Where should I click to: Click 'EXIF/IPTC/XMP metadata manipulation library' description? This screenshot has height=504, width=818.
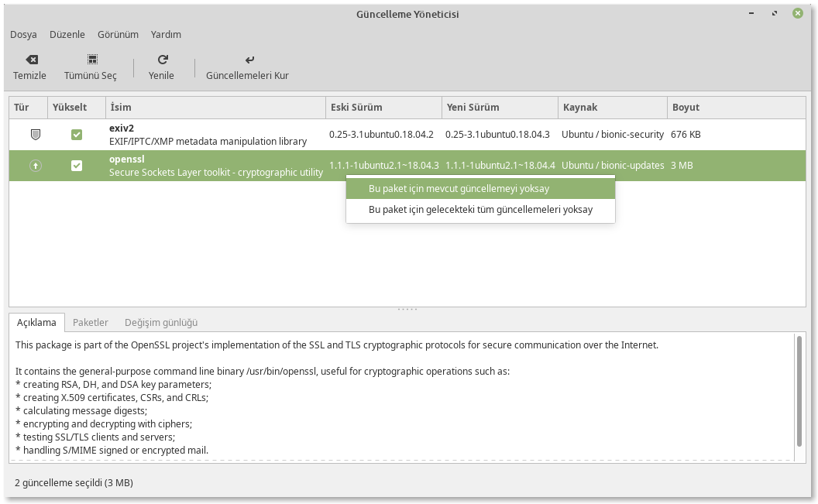coord(208,141)
